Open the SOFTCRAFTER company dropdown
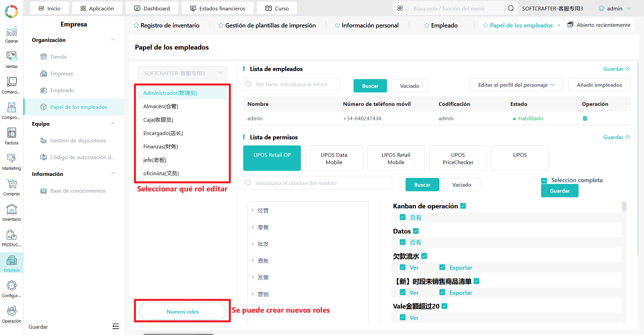Viewport: 644px width, 335px height. point(182,73)
